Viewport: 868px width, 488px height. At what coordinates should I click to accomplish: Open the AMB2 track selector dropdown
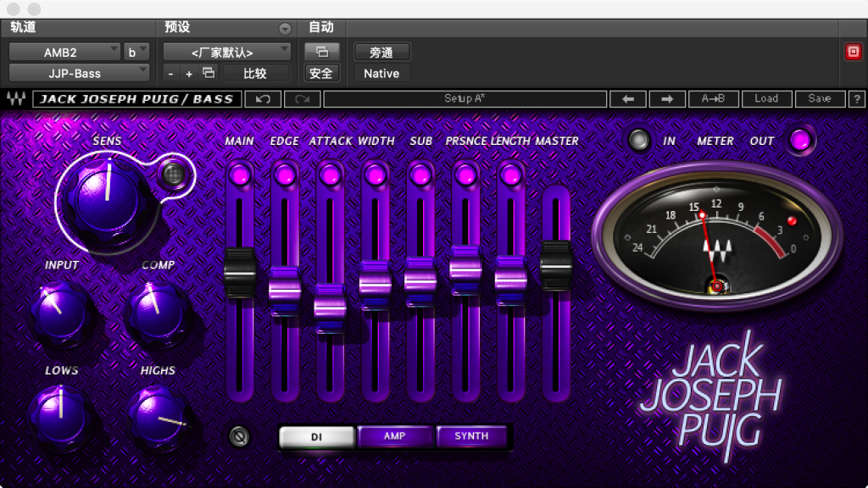[x=64, y=52]
